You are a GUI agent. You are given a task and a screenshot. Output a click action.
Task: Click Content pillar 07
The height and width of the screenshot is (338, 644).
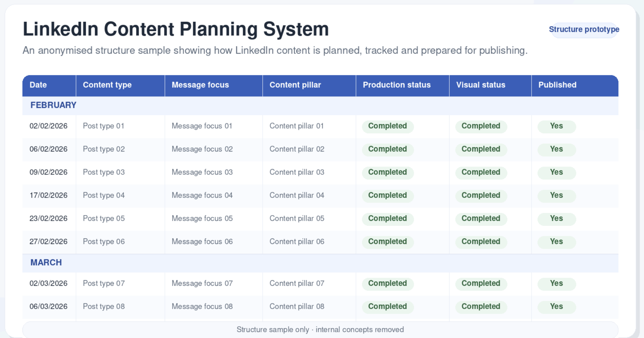tap(297, 284)
